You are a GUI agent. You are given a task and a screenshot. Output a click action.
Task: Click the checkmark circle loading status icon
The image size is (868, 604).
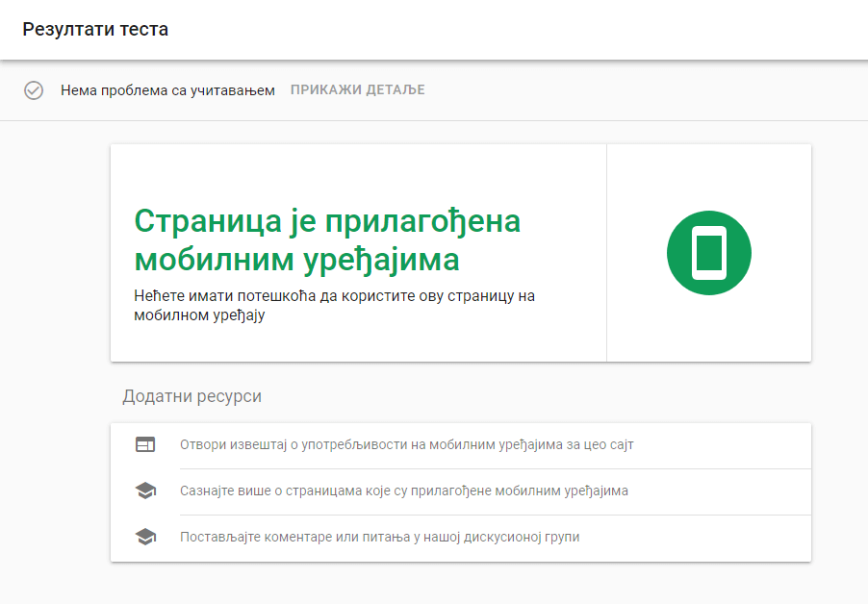(34, 90)
